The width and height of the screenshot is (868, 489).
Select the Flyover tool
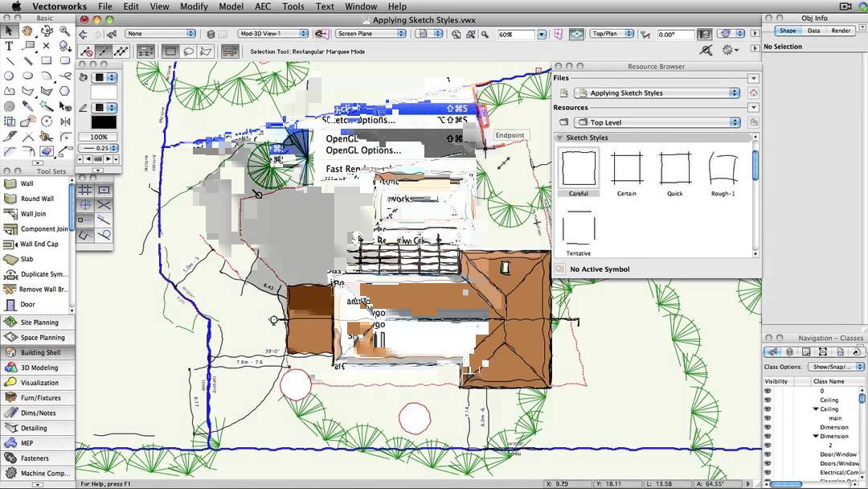[x=47, y=31]
